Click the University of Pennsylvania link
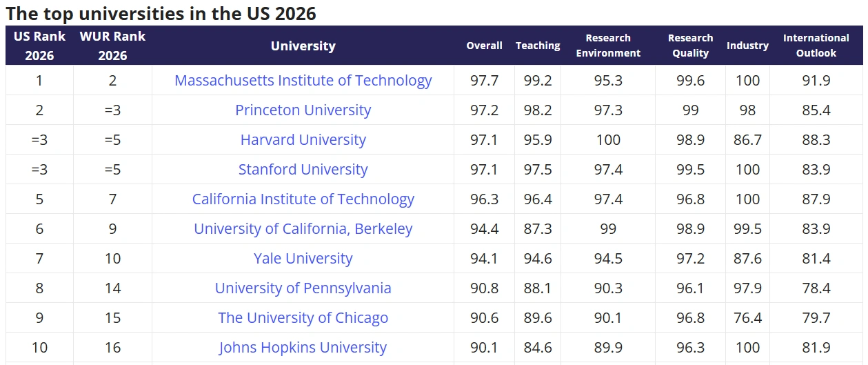Screen dimensions: 868x365 tap(303, 288)
